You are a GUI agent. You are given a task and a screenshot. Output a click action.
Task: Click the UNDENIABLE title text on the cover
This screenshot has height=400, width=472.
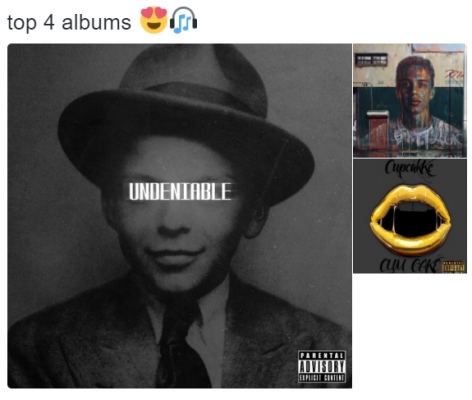pos(180,191)
